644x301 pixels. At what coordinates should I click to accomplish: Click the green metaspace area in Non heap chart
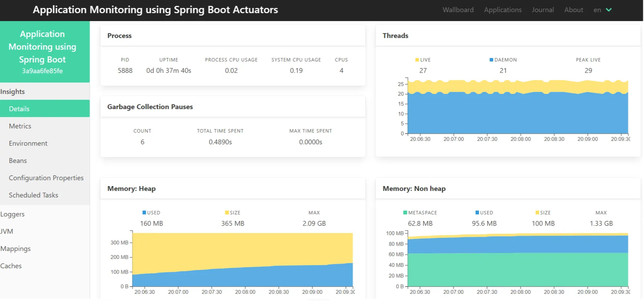[x=519, y=270]
